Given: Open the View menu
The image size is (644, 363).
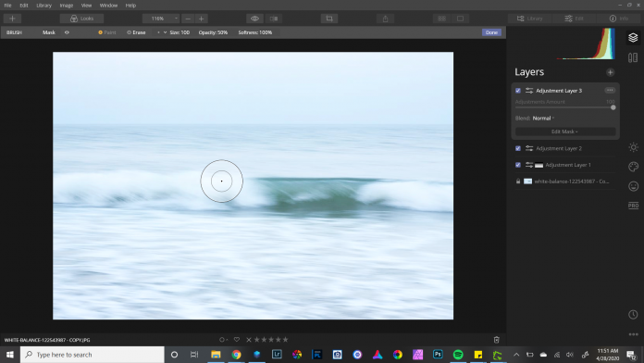Looking at the screenshot, I should point(86,6).
